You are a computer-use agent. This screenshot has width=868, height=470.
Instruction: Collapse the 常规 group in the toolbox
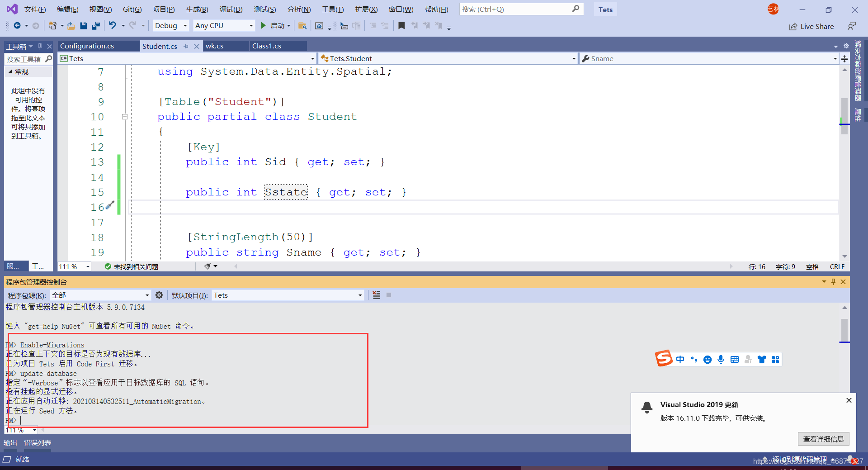pyautogui.click(x=10, y=71)
